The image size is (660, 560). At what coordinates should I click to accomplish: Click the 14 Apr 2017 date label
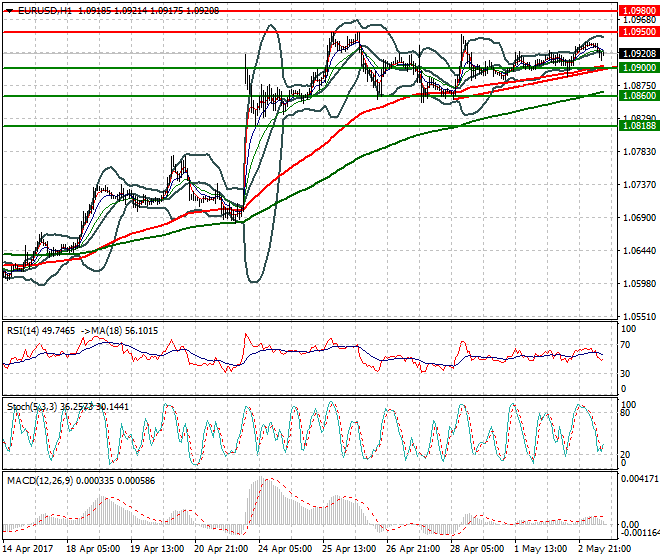pyautogui.click(x=28, y=549)
